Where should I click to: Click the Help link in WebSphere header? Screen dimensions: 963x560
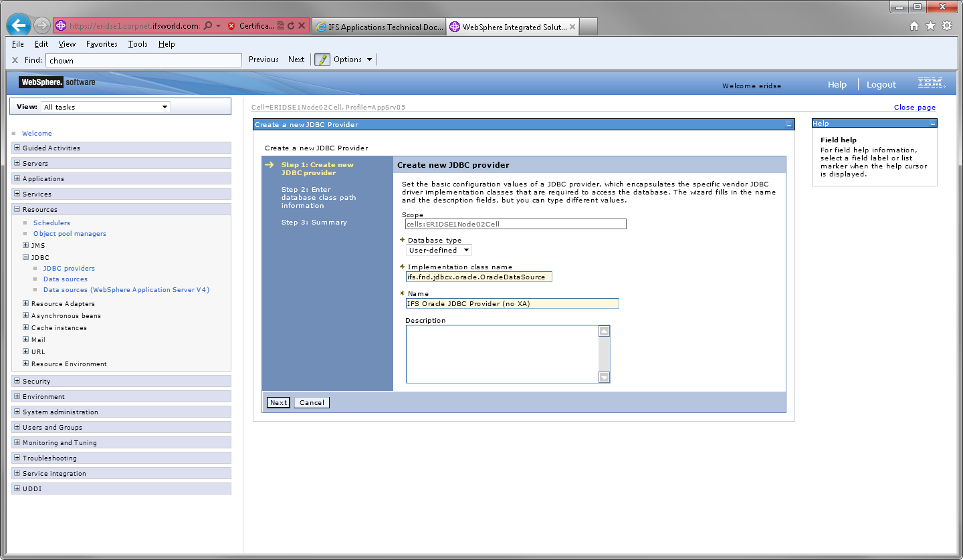tap(837, 84)
